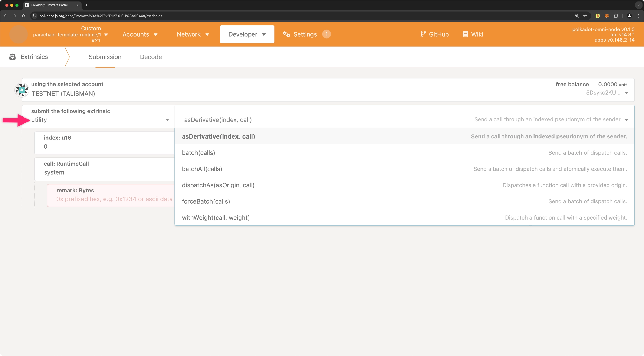Click the TESTNET account identicon

pos(22,90)
